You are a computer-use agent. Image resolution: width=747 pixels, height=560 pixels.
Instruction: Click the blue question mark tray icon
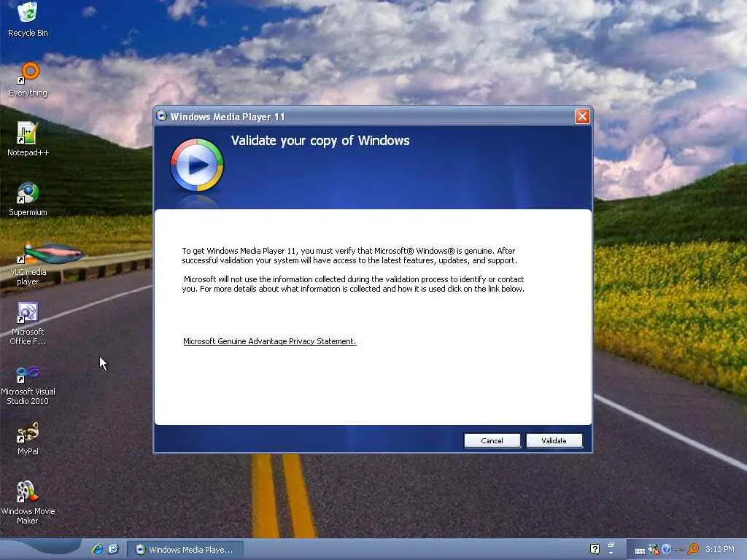point(667,549)
